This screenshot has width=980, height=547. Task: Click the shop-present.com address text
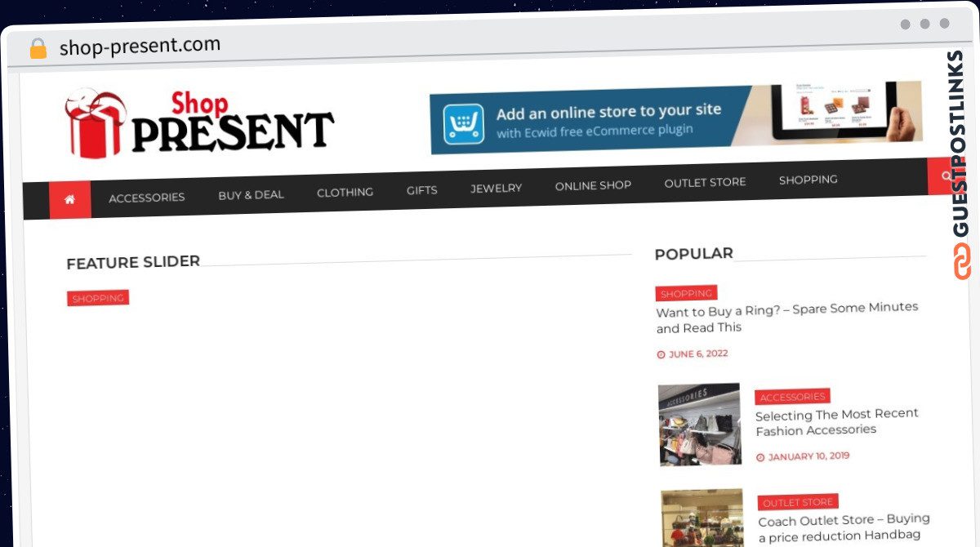[x=140, y=47]
